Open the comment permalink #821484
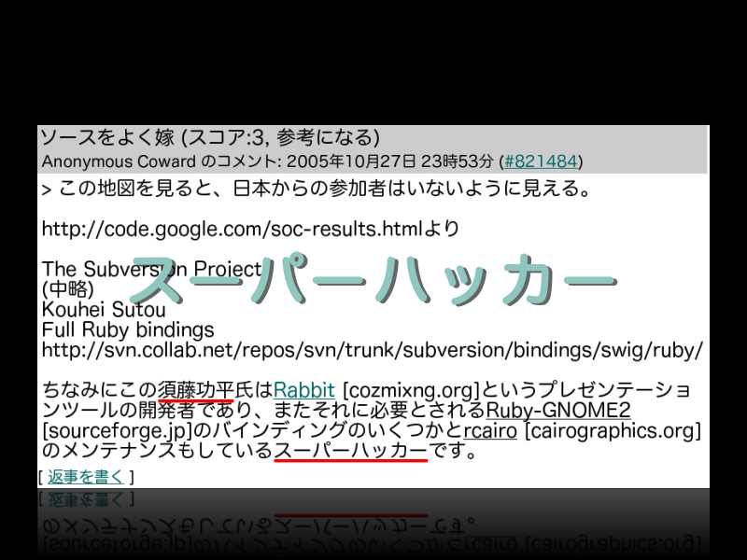 [541, 161]
